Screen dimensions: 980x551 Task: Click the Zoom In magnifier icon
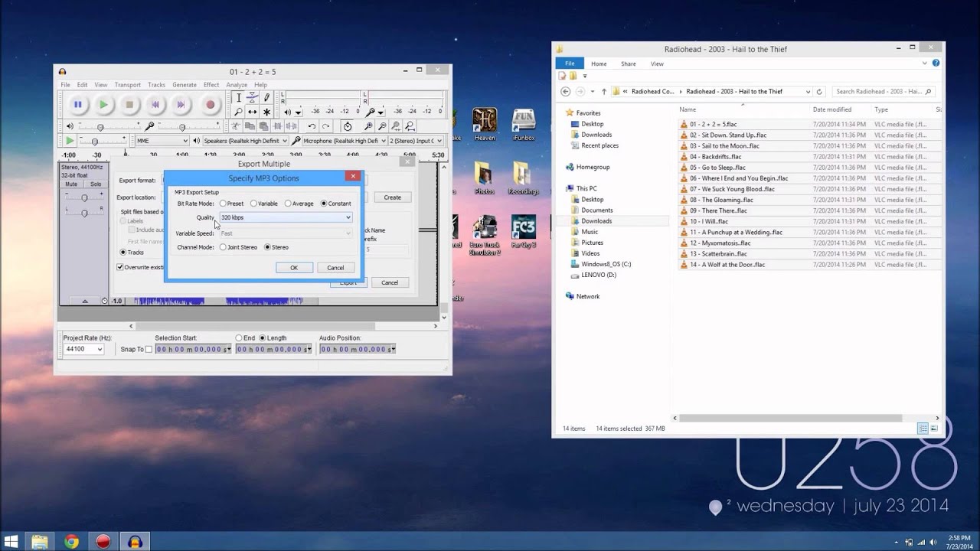pos(368,126)
